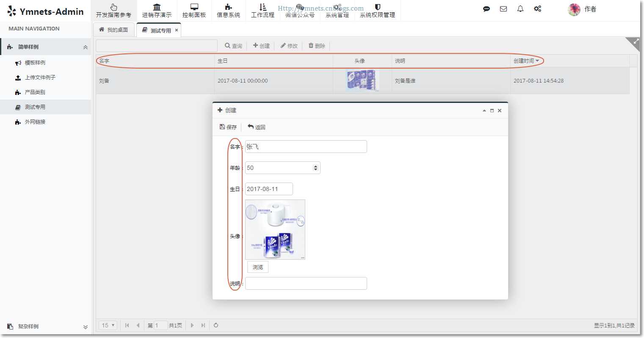The width and height of the screenshot is (644, 338).
Task: Click the page number input box
Action: click(160, 325)
